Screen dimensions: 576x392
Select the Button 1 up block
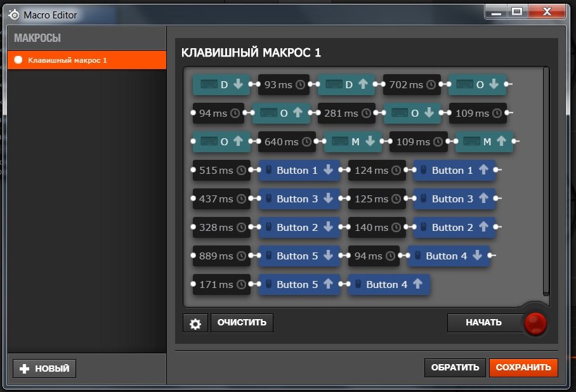454,170
